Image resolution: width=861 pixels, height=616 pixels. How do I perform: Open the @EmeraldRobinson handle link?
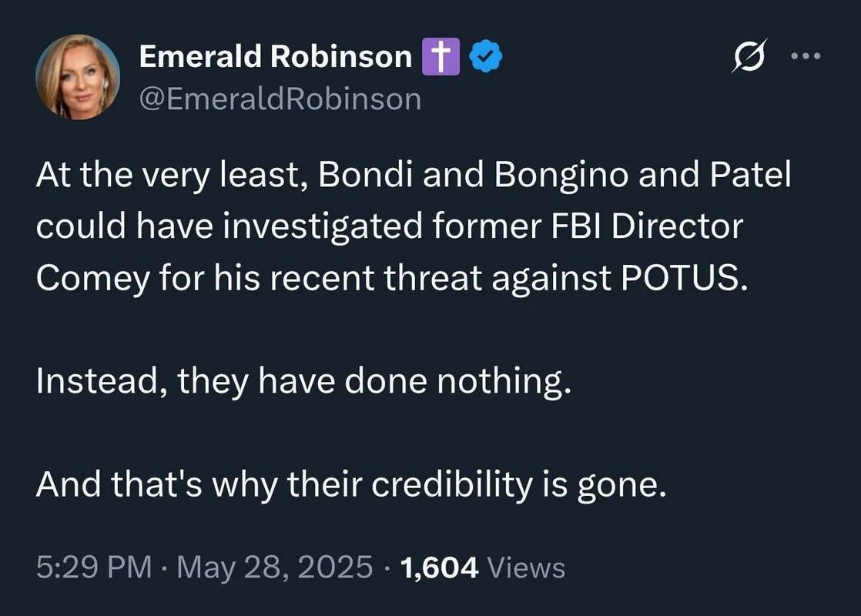280,99
